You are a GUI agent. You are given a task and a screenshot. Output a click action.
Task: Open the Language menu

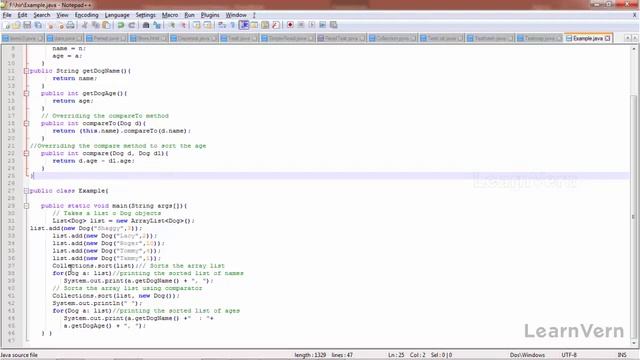coord(117,15)
